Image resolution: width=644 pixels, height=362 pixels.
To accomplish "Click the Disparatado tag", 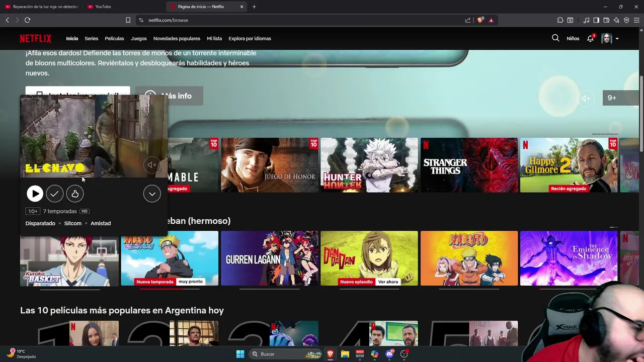I will coord(40,223).
